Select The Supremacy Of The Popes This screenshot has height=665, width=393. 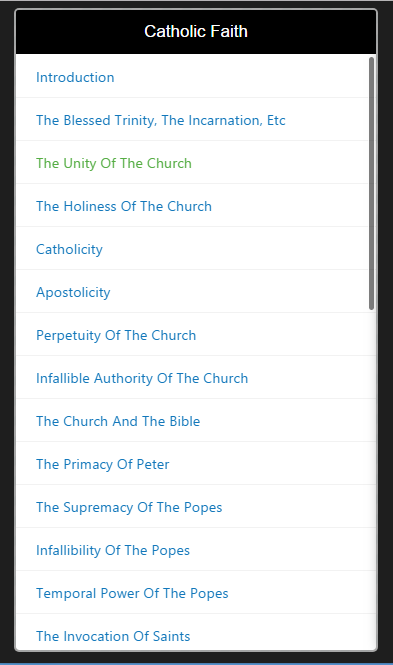point(129,507)
